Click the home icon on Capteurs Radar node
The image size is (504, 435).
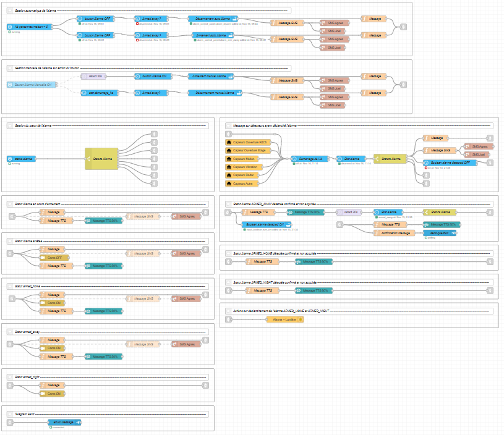click(229, 175)
